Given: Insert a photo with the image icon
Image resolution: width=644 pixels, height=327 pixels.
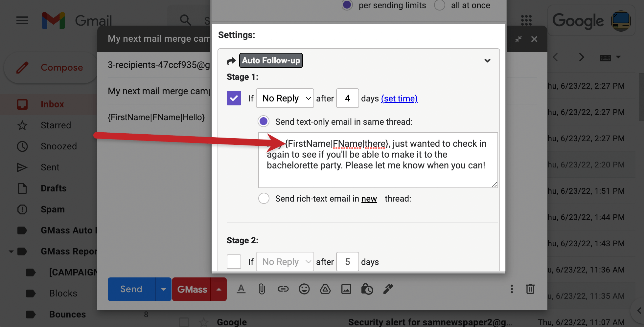Looking at the screenshot, I should [x=346, y=289].
